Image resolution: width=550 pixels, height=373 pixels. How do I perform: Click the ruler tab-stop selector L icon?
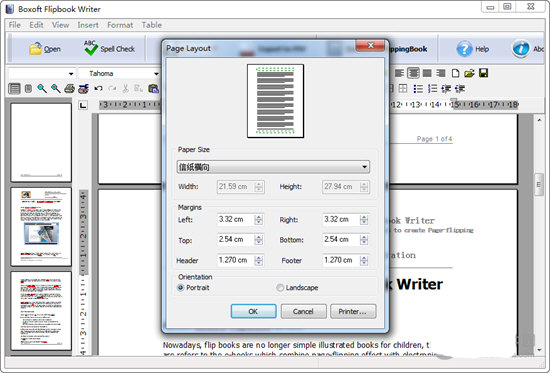click(x=83, y=105)
